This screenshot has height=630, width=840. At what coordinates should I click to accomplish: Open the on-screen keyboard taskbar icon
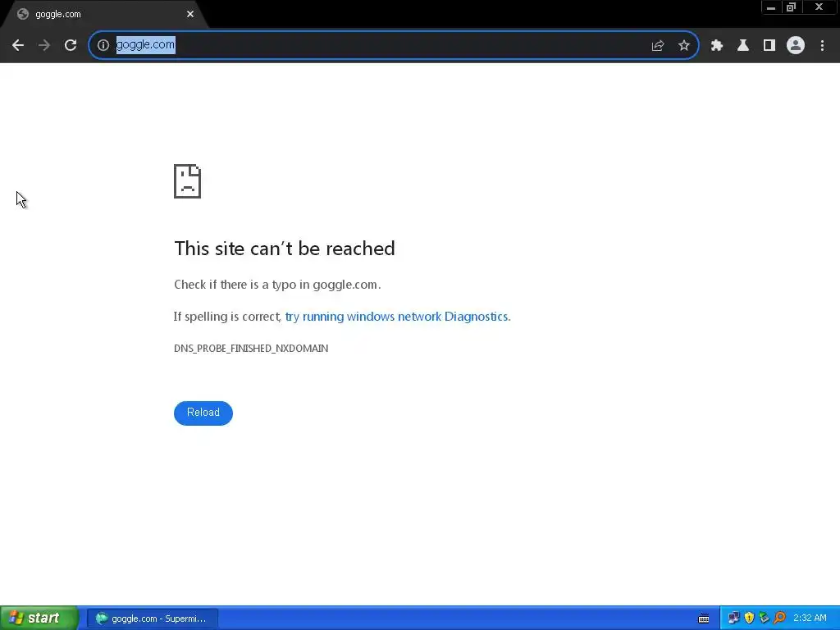(x=704, y=619)
